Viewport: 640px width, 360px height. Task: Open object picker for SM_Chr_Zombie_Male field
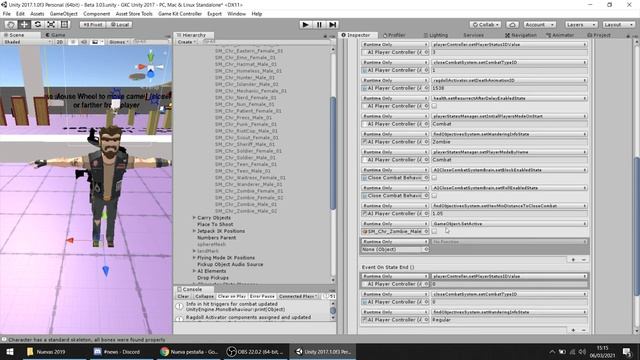(x=426, y=231)
